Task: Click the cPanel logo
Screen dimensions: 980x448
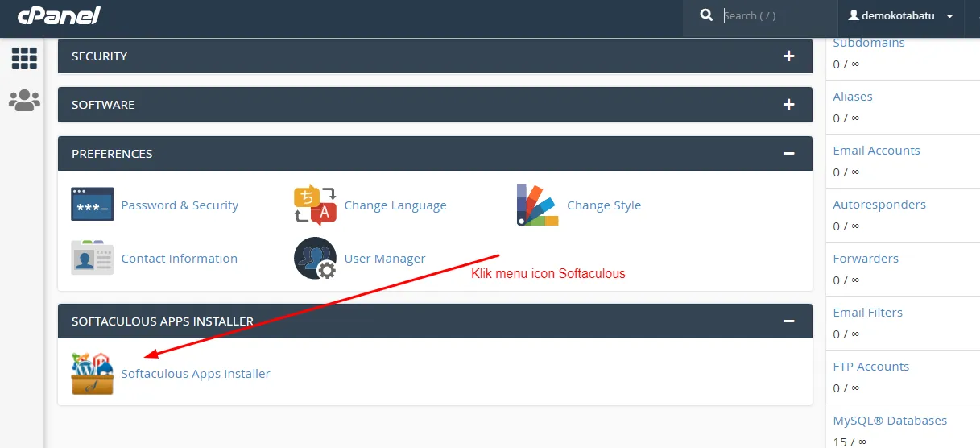Action: pos(59,15)
